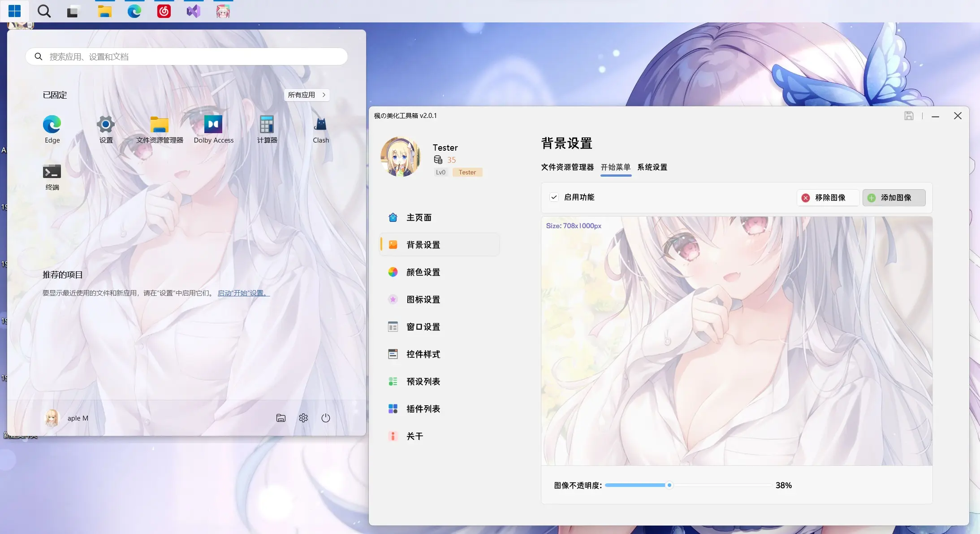
Task: Open taskbar Search magnifier icon
Action: (44, 11)
